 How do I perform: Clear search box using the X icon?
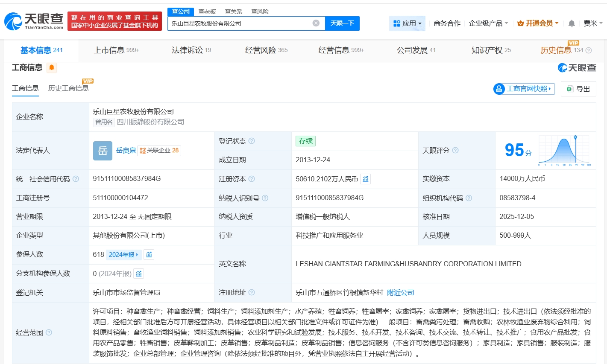coord(316,23)
